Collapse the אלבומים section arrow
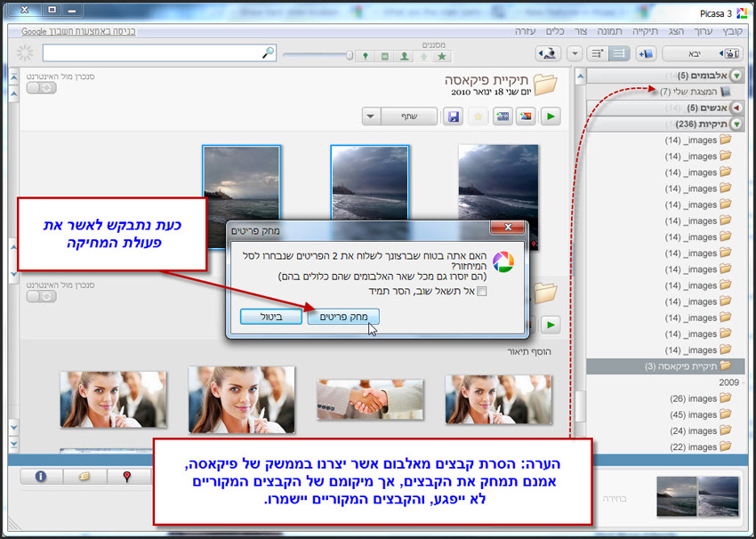Screen dimensions: 756x539 (x=736, y=76)
